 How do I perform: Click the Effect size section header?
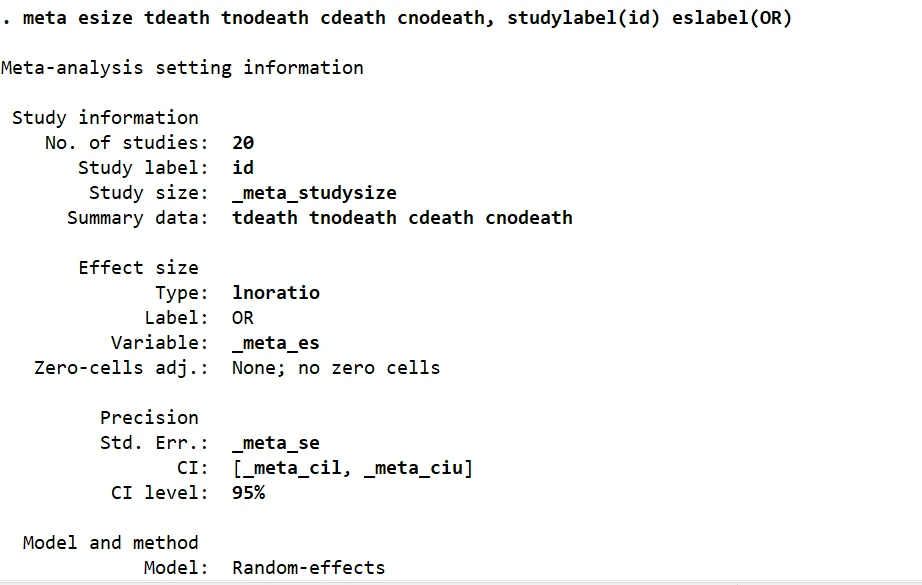tap(138, 268)
